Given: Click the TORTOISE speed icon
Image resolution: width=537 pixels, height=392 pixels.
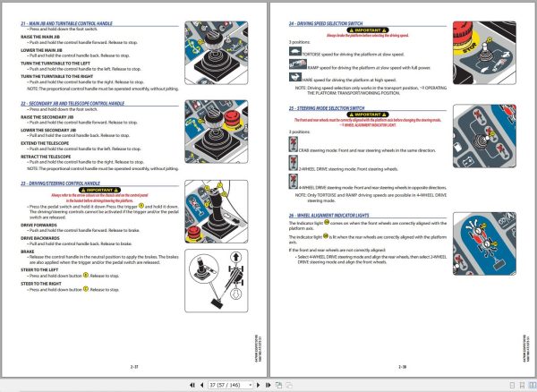Looking at the screenshot, I should tap(294, 51).
